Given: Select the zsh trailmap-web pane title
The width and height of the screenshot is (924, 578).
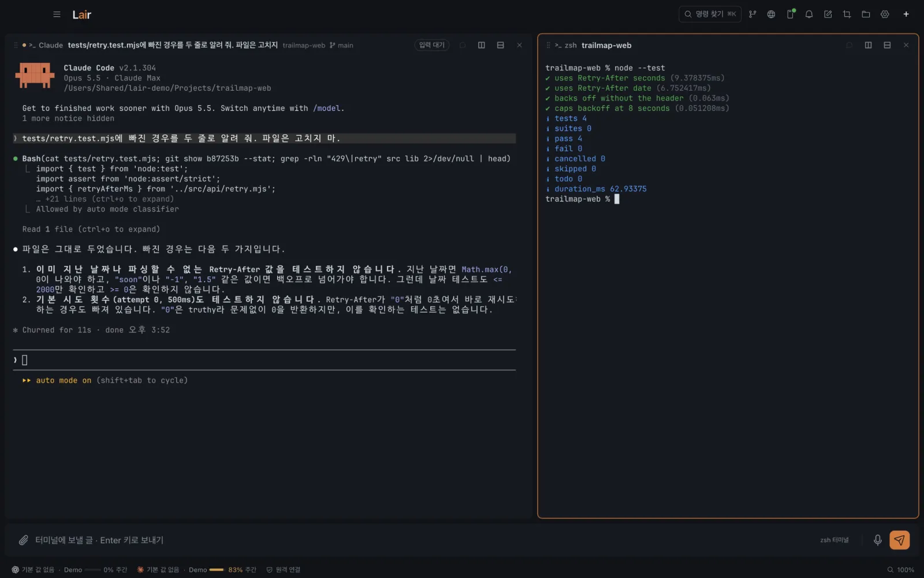Looking at the screenshot, I should [x=606, y=45].
